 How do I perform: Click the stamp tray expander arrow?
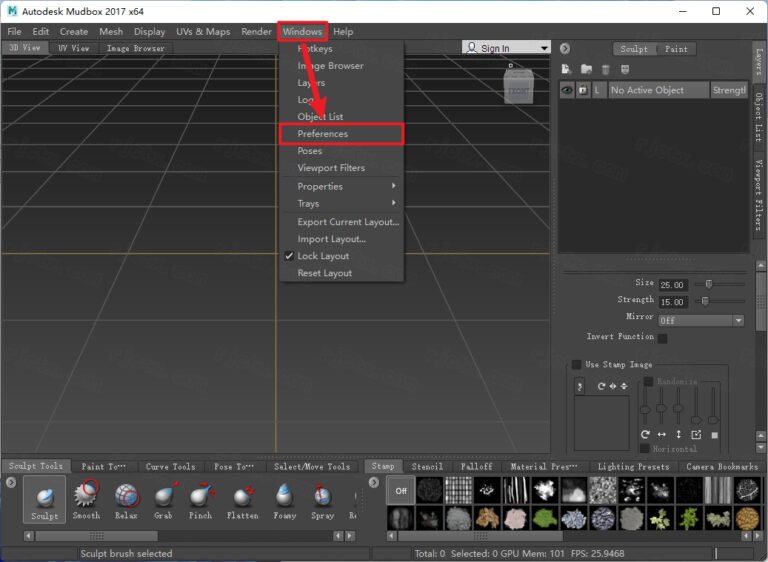point(374,483)
